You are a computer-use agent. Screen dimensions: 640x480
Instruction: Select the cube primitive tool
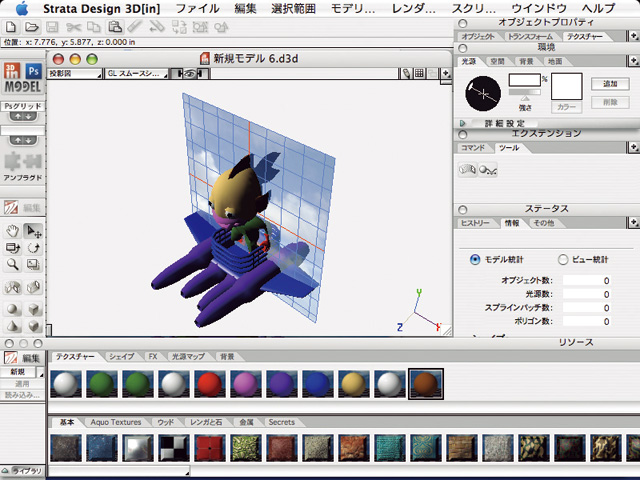[x=34, y=309]
